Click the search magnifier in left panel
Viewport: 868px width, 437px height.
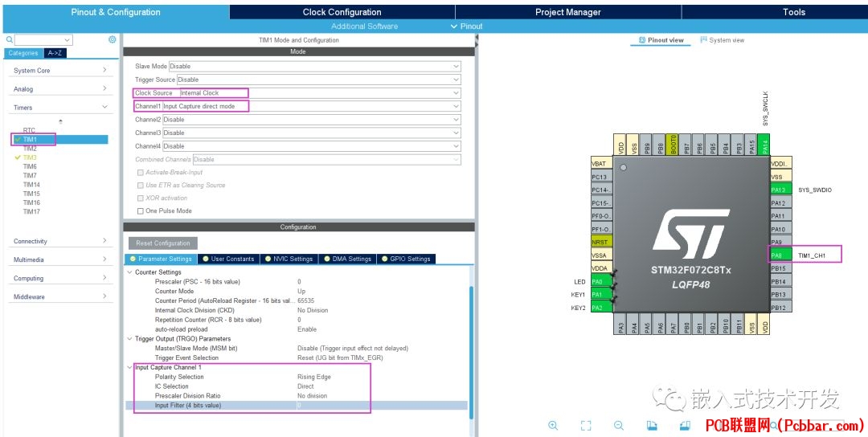10,40
